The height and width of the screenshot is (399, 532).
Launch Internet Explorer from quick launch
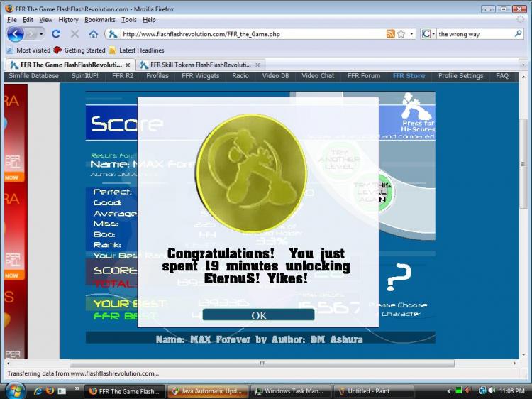[x=38, y=391]
